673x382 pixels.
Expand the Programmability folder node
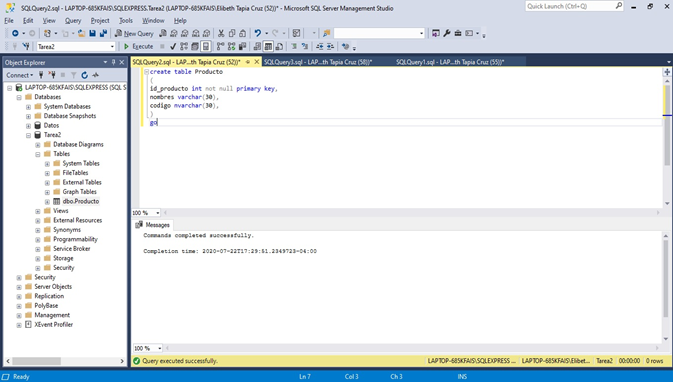coord(38,240)
